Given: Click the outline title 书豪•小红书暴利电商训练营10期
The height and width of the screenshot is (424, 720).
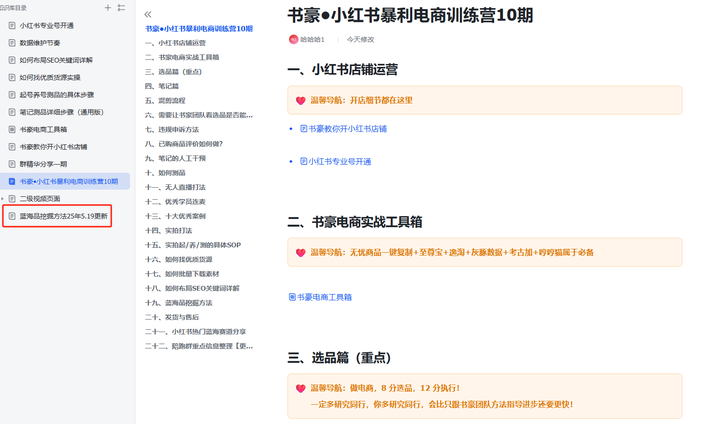Looking at the screenshot, I should click(199, 28).
